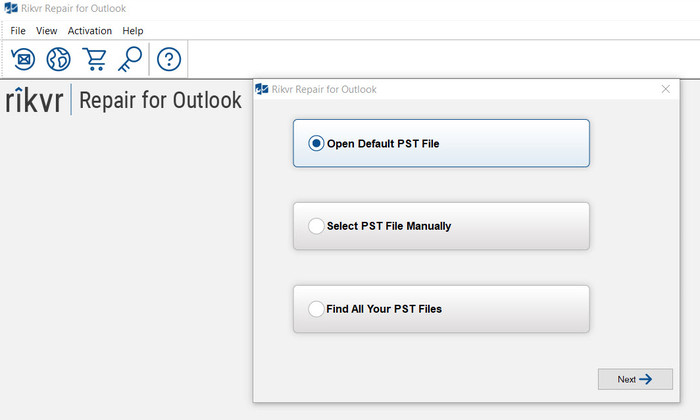Click the repair mailbox envelope toolbar icon
The width and height of the screenshot is (700, 420).
(22, 59)
